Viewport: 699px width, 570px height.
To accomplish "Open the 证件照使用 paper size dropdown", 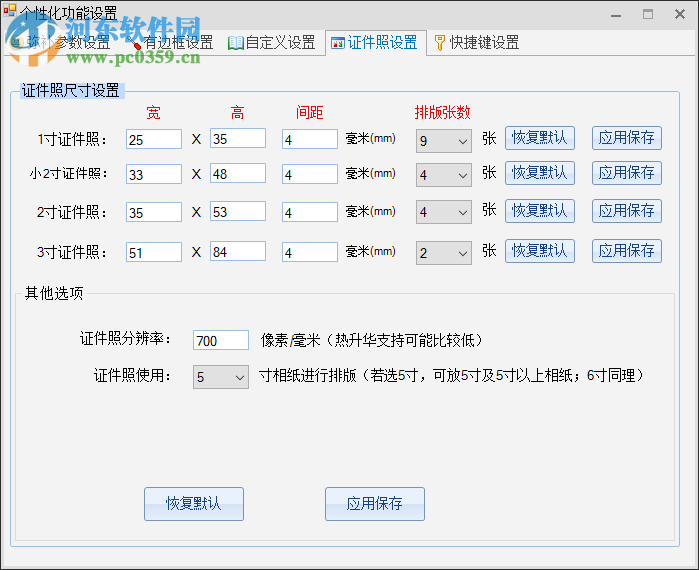I will (221, 377).
